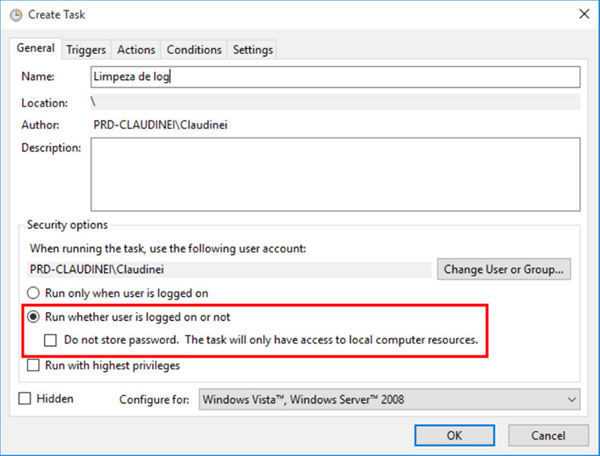Cancel the task creation
The image size is (600, 456).
tap(548, 435)
